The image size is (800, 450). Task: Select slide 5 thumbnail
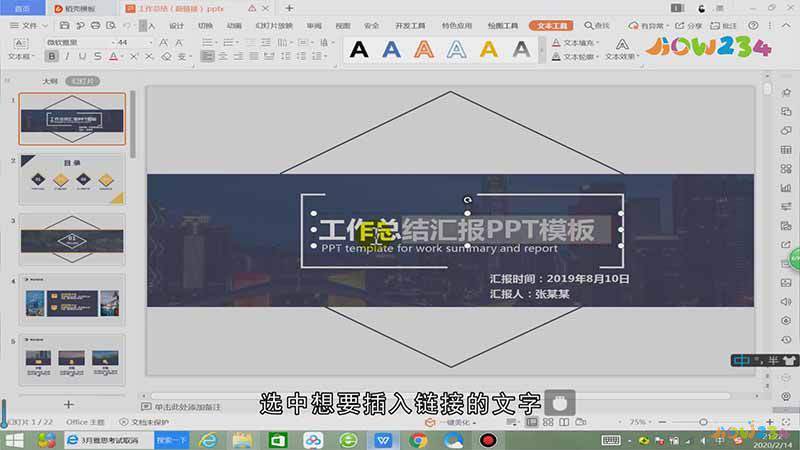[x=72, y=360]
